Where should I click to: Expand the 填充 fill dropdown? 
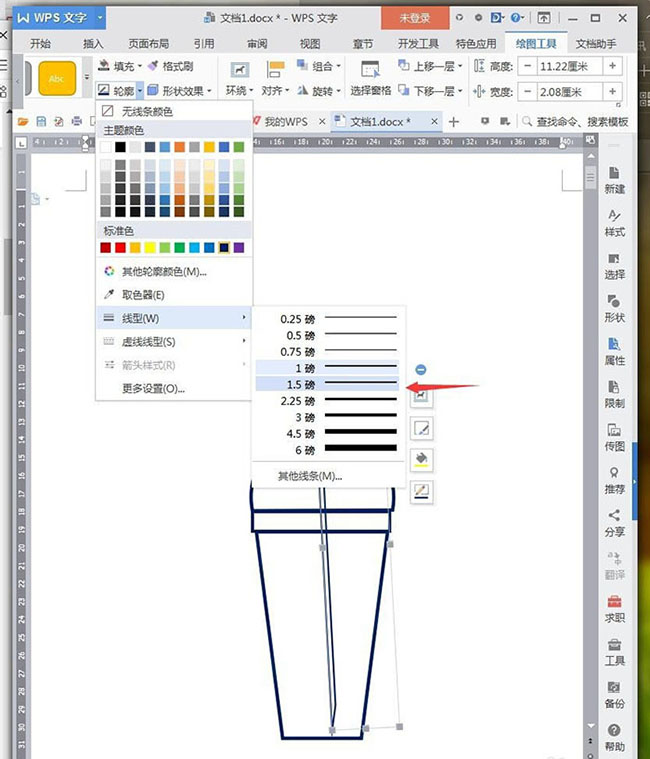140,66
